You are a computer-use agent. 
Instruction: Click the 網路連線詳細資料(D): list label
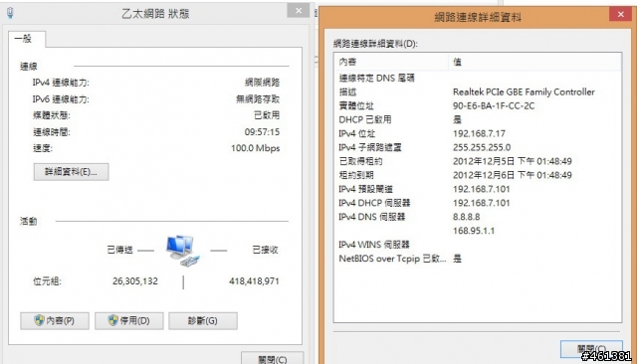[375, 44]
